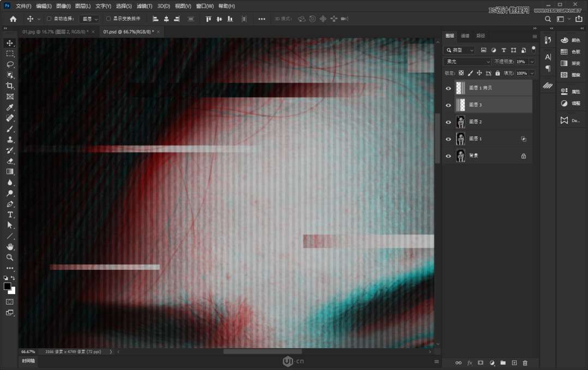
Task: Enable the 自动选择 checkbox
Action: [50, 18]
